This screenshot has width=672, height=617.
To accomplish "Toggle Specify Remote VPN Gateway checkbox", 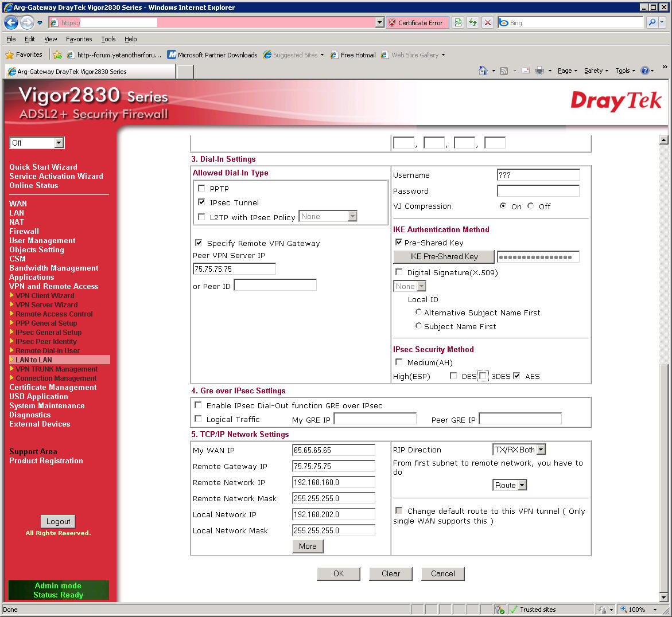I will click(199, 243).
